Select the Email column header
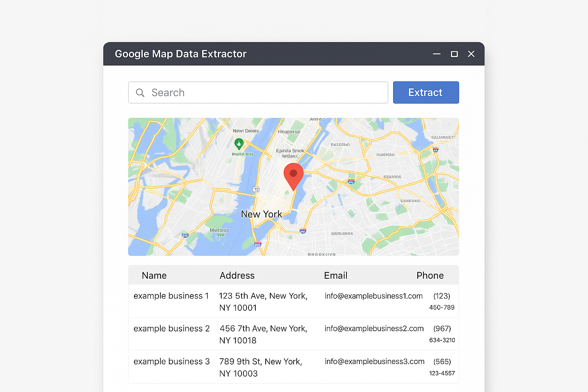Screen dimensions: 588x392 click(x=336, y=276)
